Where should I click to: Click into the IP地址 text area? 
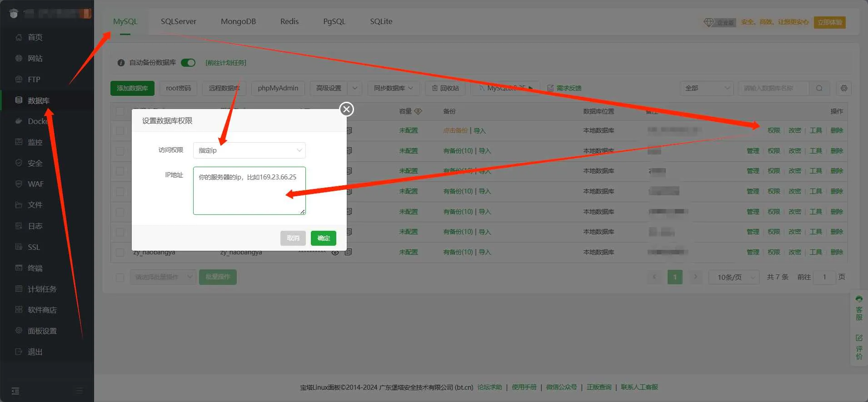click(249, 191)
